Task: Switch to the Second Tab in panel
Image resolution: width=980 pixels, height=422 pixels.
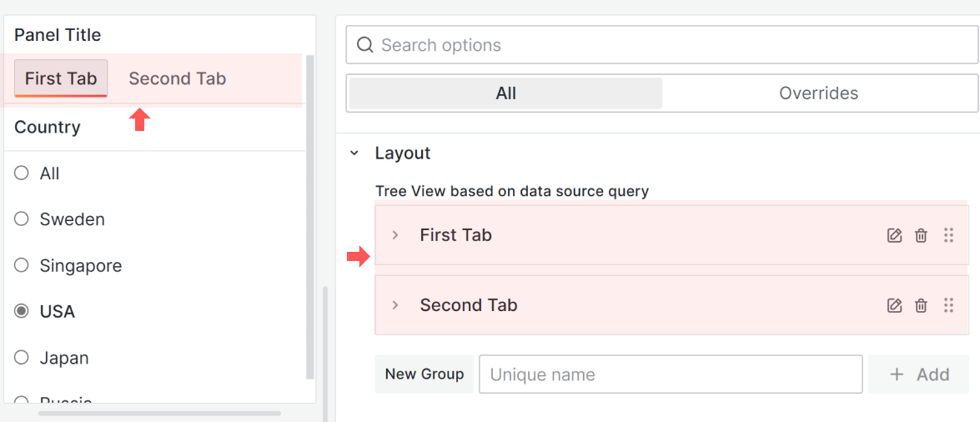Action: point(177,79)
